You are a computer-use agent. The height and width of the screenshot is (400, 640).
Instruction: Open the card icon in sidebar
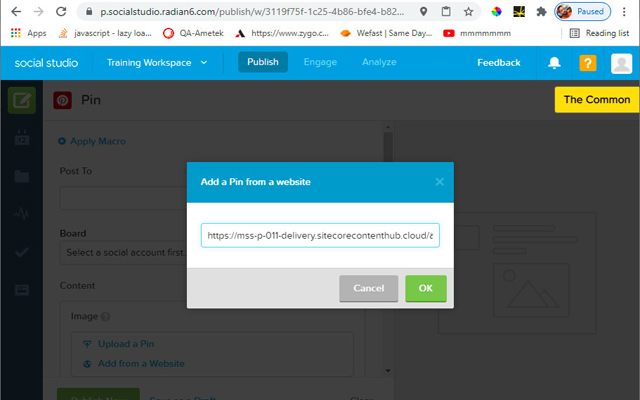22,290
